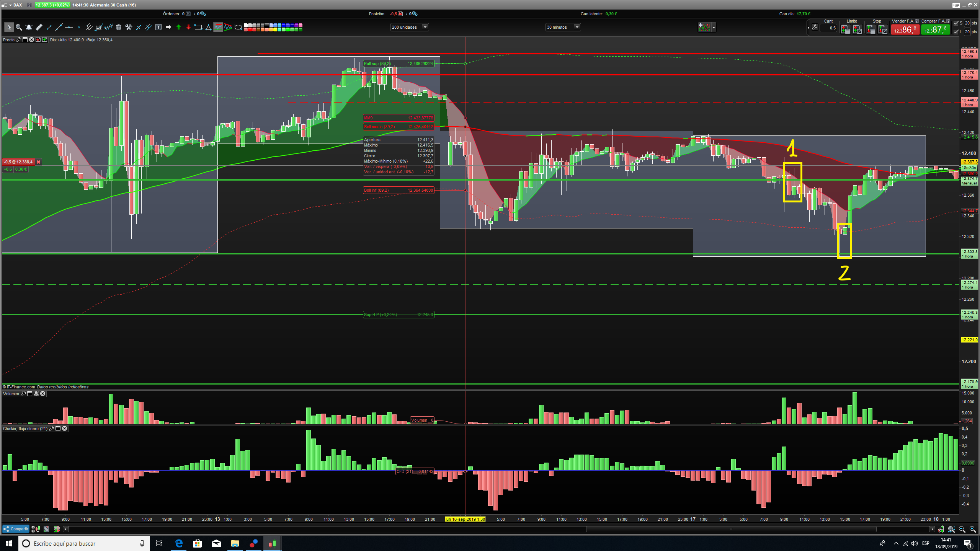Click the Comprar buy price button
Image resolution: width=980 pixels, height=551 pixels.
pyautogui.click(x=935, y=29)
